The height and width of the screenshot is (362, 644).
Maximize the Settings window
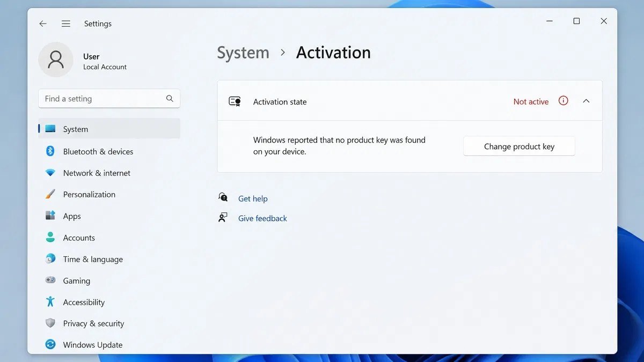[576, 21]
